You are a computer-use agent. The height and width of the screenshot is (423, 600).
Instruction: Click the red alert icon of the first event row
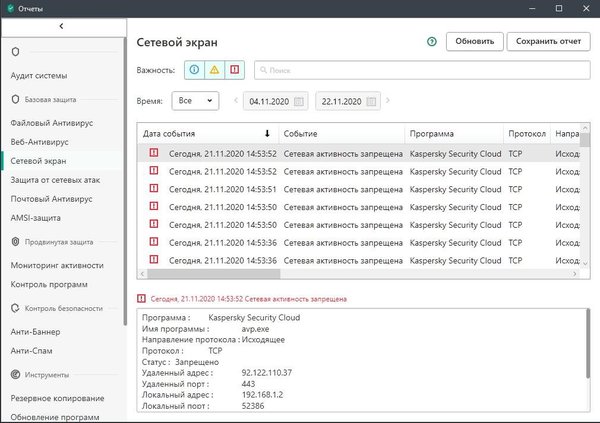[x=154, y=154]
